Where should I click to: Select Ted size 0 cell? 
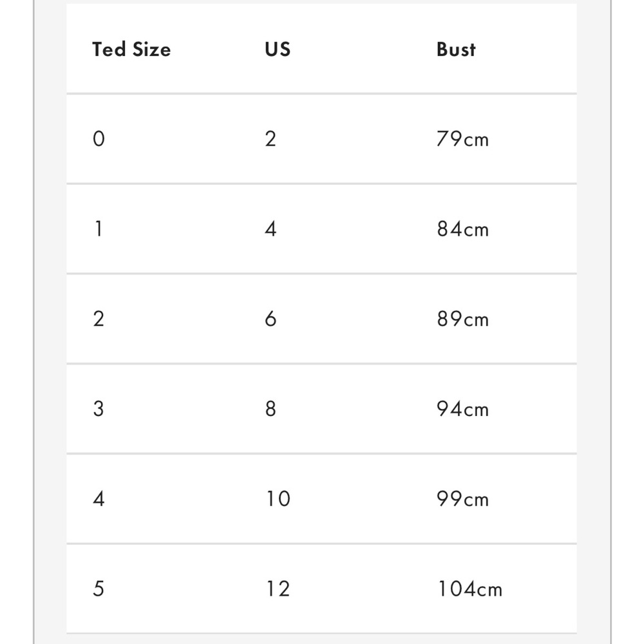click(99, 139)
